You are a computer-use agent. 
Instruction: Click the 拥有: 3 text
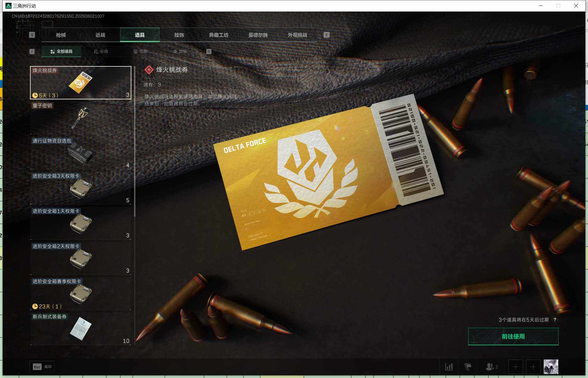(x=152, y=85)
